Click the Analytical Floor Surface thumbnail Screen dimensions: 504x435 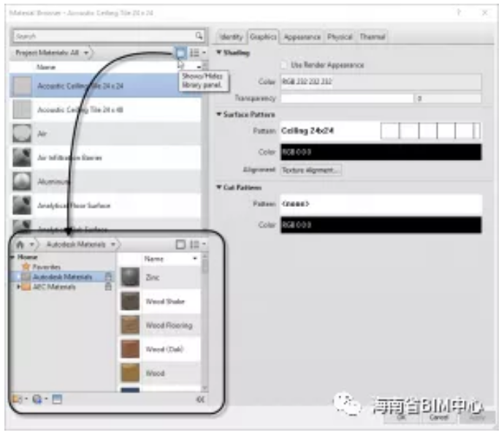[x=22, y=205]
